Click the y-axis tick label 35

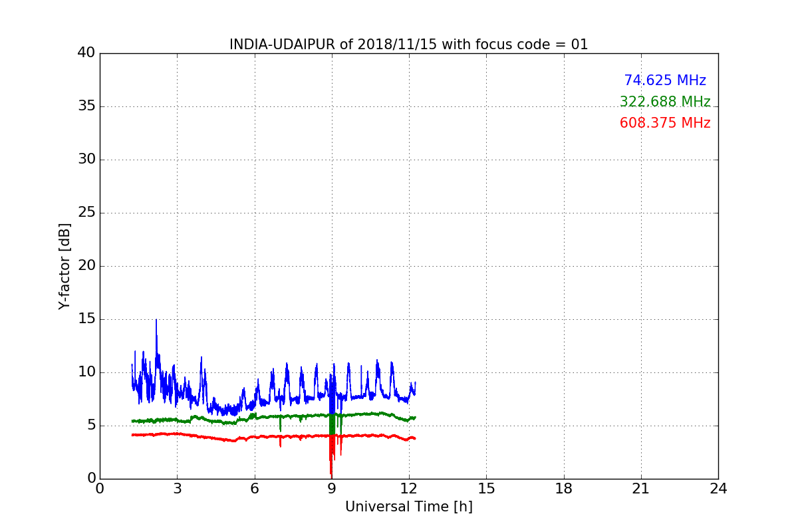86,106
